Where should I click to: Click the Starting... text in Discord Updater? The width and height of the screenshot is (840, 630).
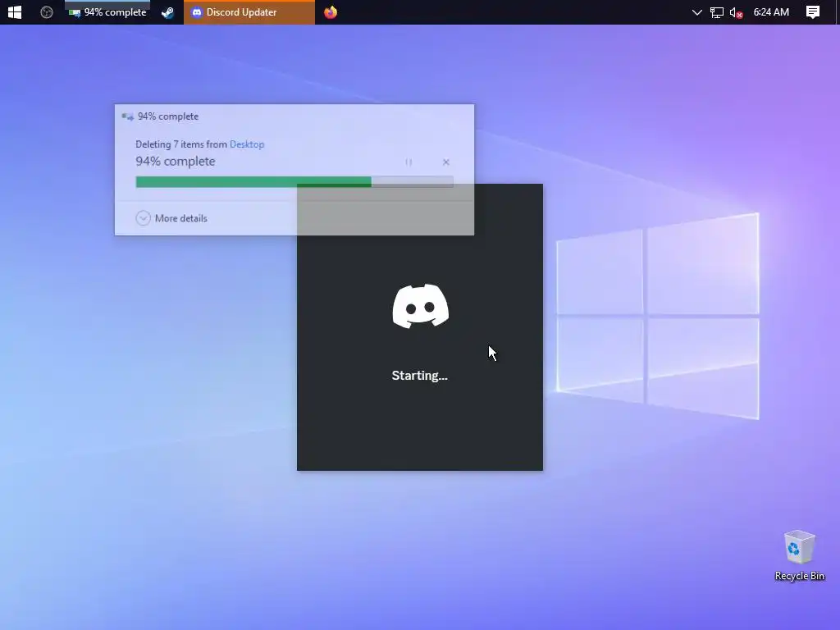(x=419, y=376)
